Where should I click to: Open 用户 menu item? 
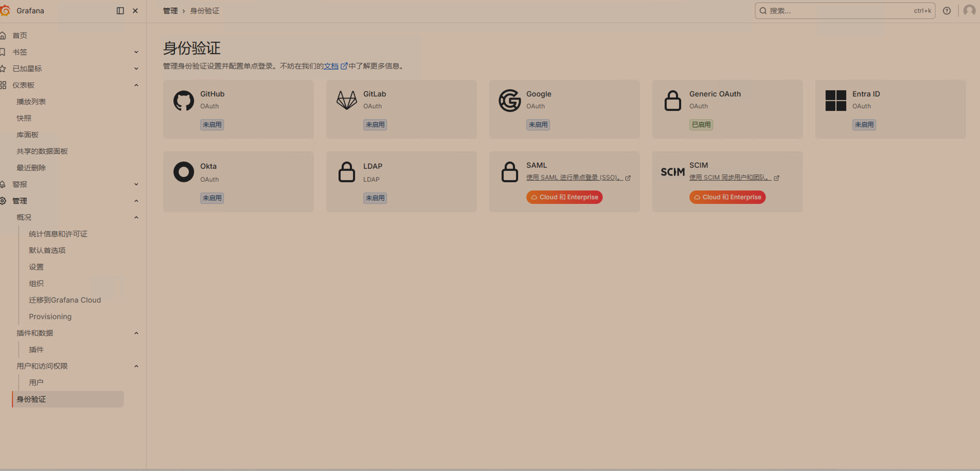(x=36, y=383)
